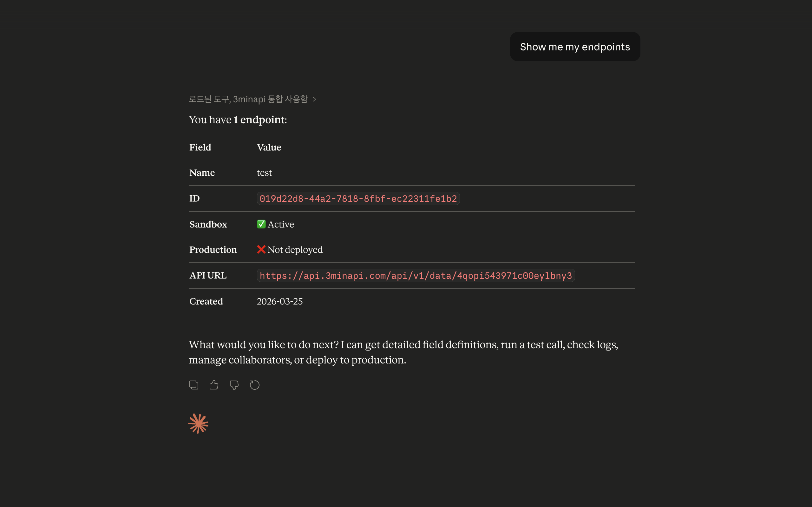812x507 pixels.
Task: Click the "Show me my endpoints" message bubble
Action: point(574,47)
